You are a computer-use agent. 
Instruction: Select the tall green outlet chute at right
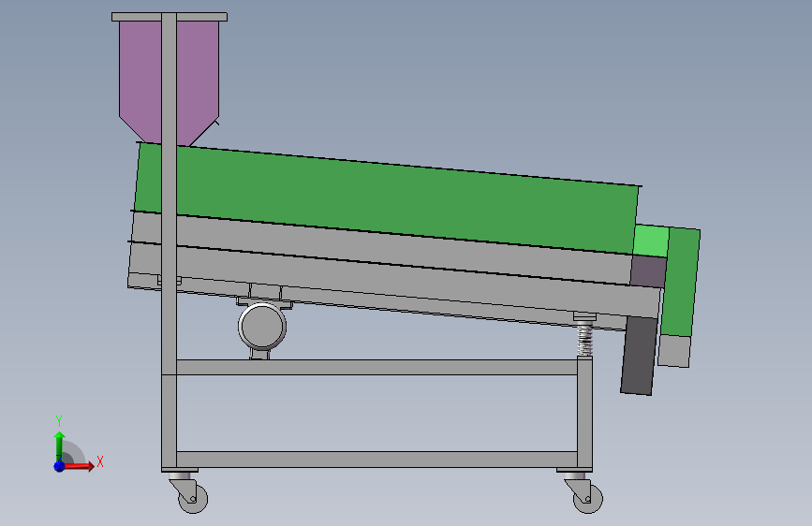tap(681, 282)
